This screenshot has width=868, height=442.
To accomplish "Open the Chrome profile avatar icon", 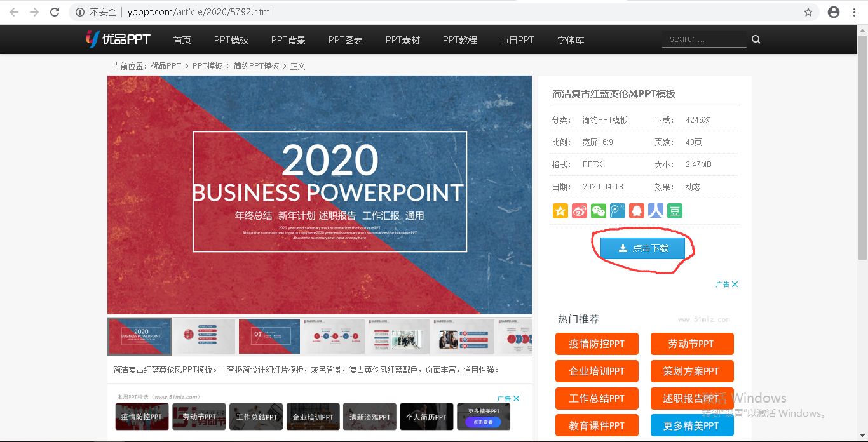I will pyautogui.click(x=834, y=12).
